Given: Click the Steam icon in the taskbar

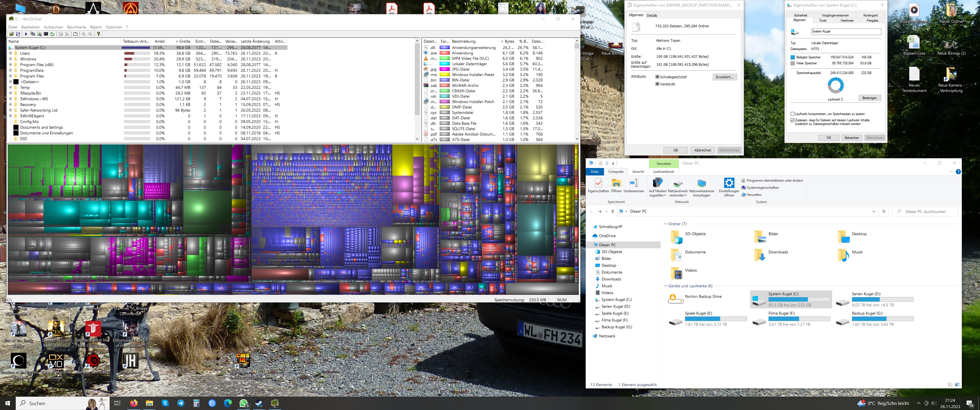Looking at the screenshot, I should [259, 403].
